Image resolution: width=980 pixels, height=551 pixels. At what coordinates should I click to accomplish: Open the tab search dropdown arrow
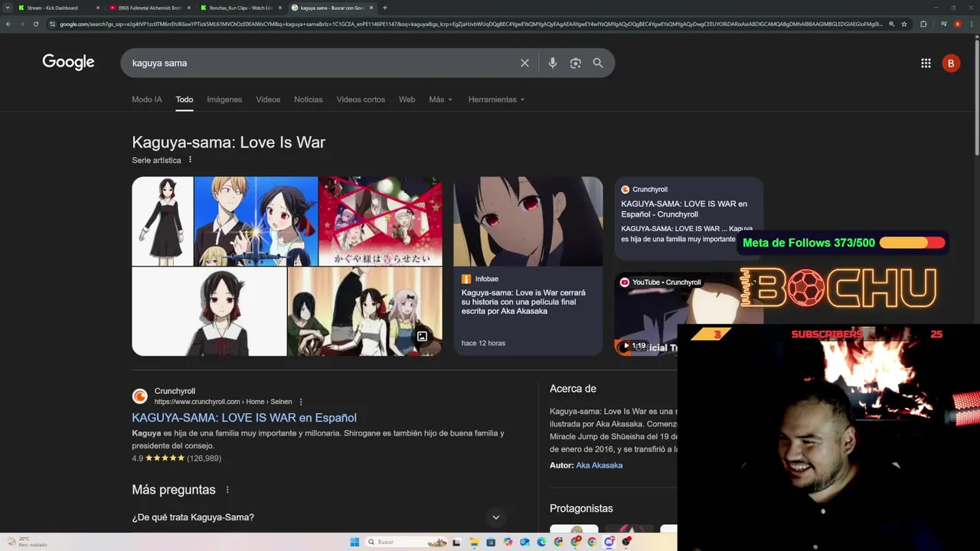point(8,8)
